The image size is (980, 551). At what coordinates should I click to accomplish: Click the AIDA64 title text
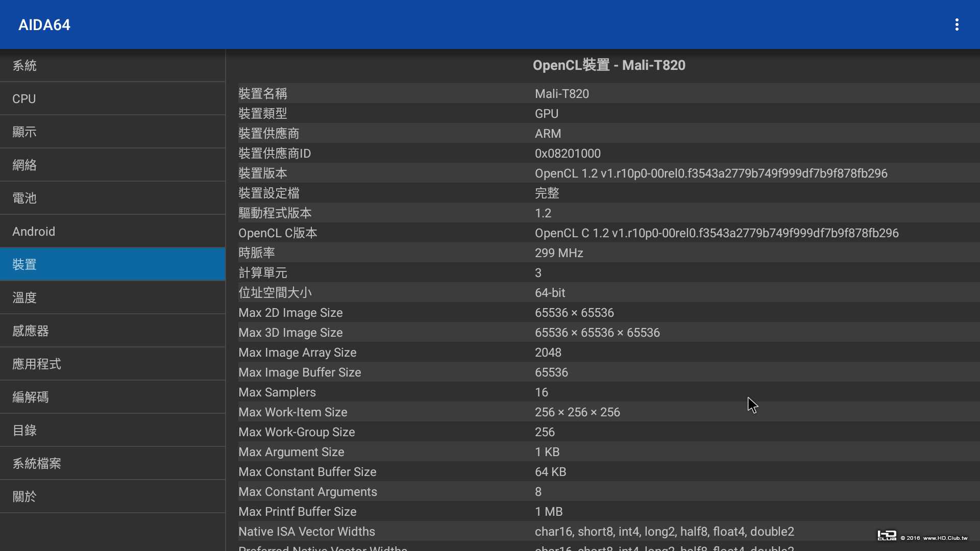[x=44, y=24]
